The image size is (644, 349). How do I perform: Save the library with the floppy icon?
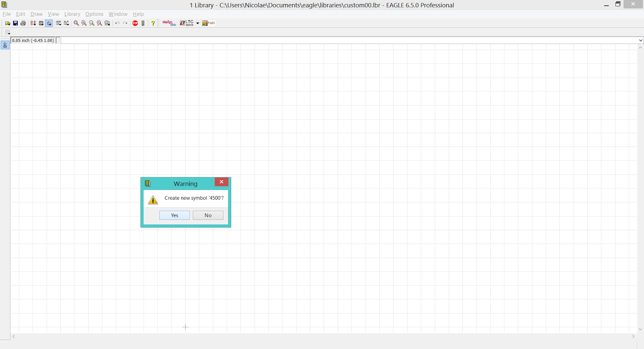click(x=15, y=23)
